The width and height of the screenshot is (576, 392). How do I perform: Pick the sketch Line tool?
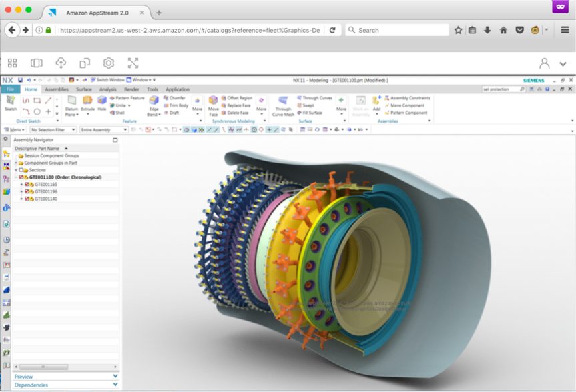pos(48,100)
